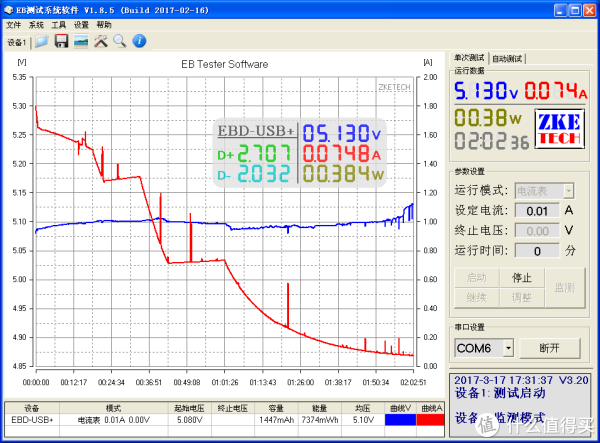
Task: Save data with the floppy disk icon
Action: coord(61,41)
